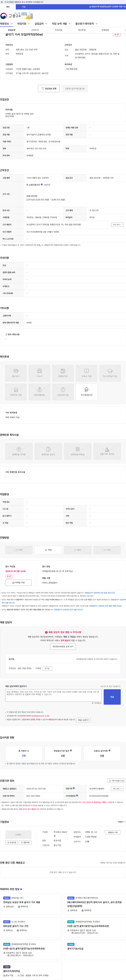Click the 고용24 logo
Viewport: 126px width, 980px height.
pos(11,16)
